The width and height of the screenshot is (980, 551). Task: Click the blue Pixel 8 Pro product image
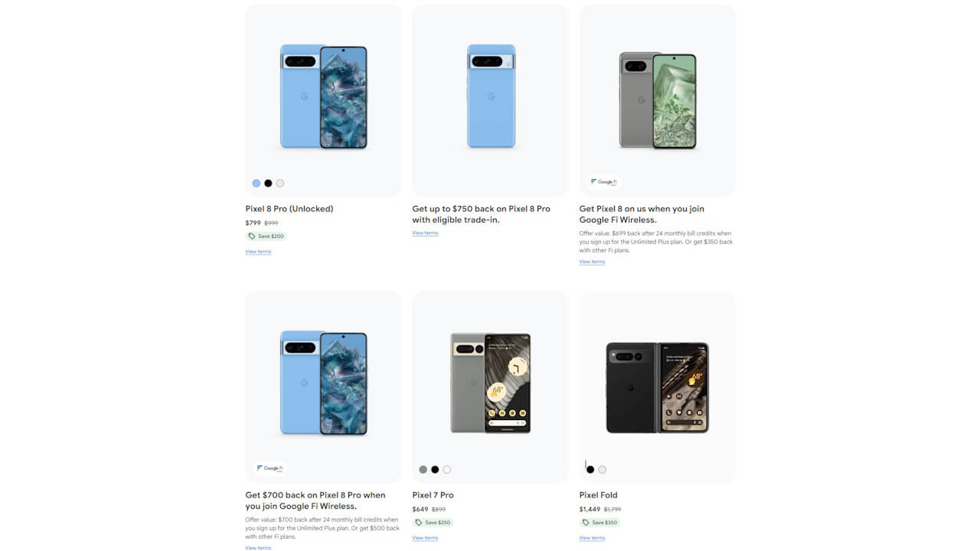322,96
